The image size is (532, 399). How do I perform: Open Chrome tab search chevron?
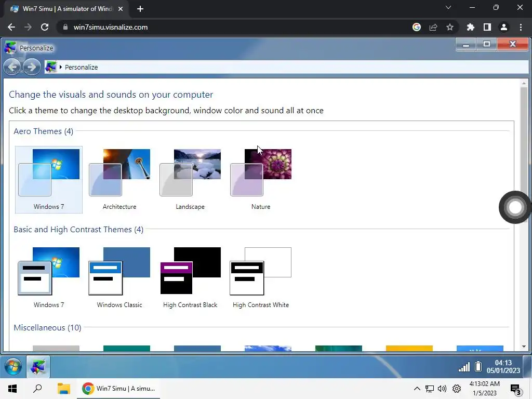[x=448, y=7]
